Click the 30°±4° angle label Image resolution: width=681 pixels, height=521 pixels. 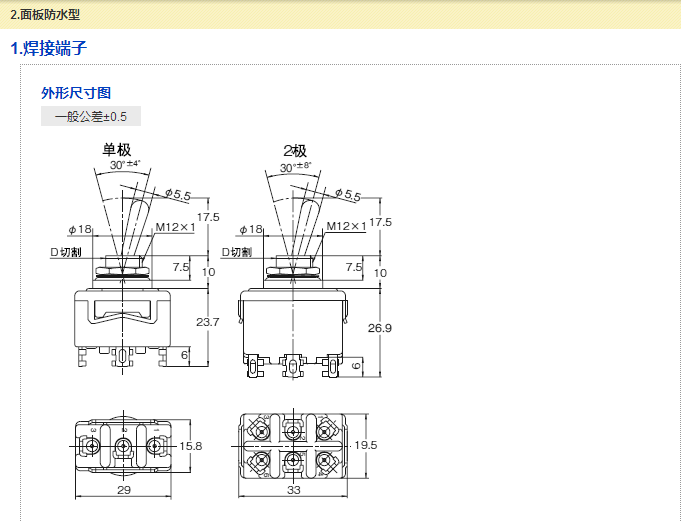[125, 164]
